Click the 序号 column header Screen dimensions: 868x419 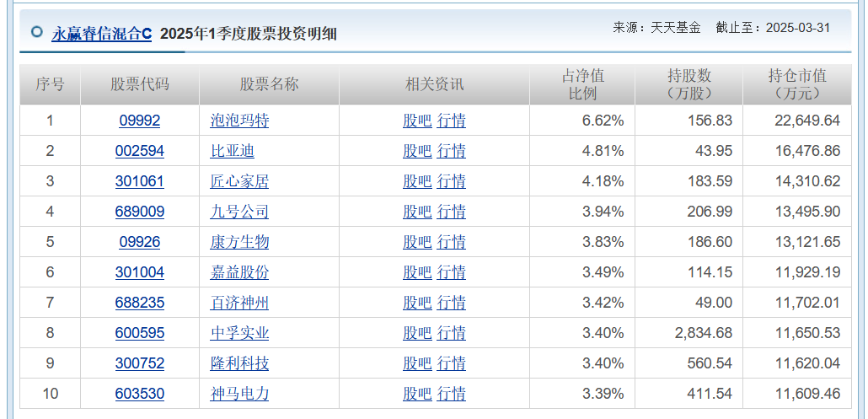50,84
